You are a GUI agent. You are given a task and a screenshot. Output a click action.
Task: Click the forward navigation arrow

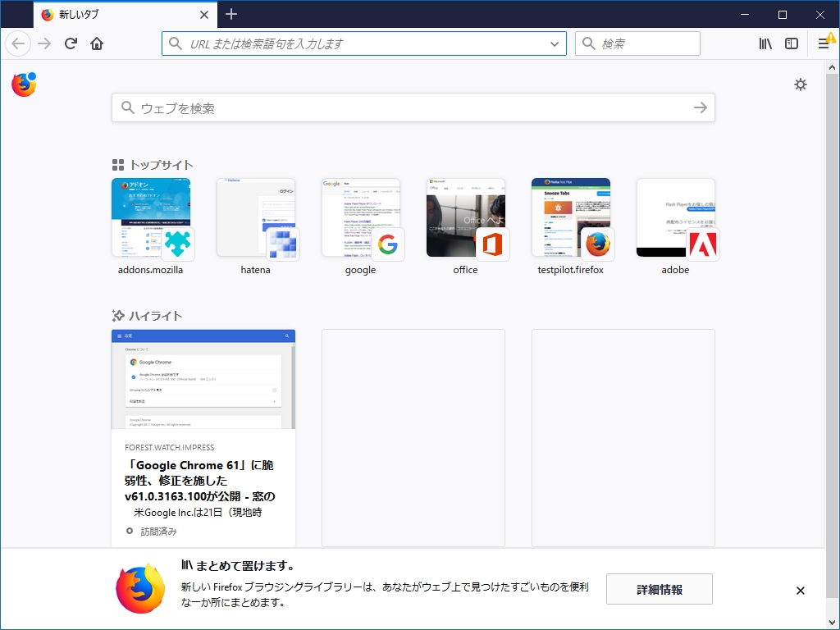pyautogui.click(x=43, y=43)
